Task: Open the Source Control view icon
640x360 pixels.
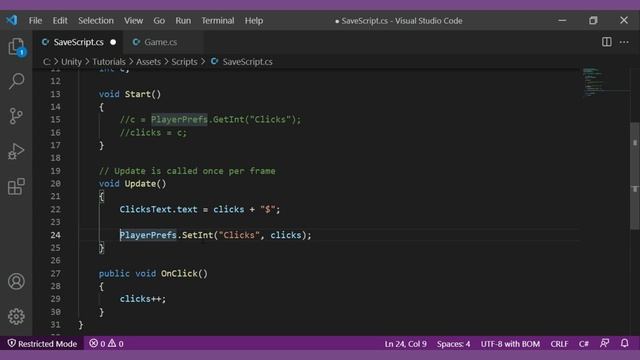Action: click(x=16, y=116)
